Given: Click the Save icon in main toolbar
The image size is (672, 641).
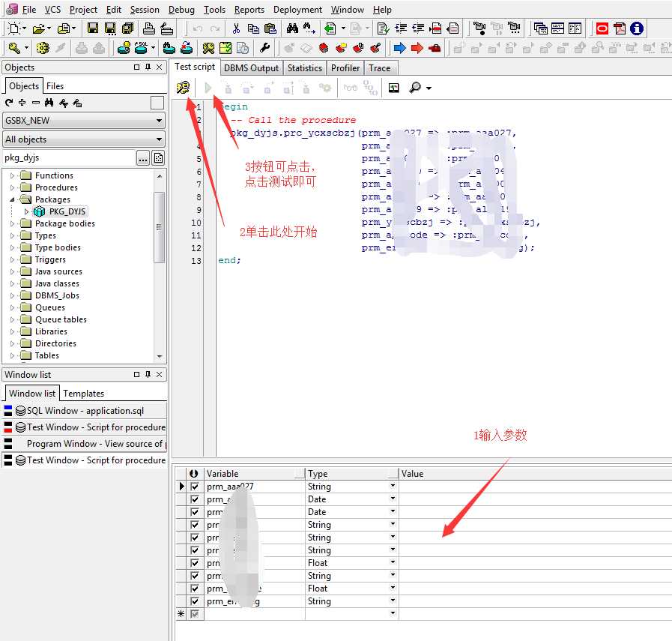Looking at the screenshot, I should (93, 28).
